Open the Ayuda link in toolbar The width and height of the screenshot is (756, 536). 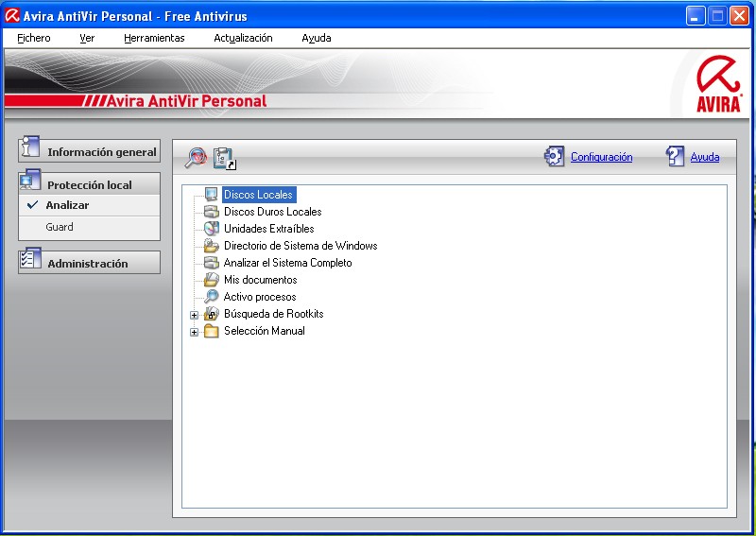(704, 157)
